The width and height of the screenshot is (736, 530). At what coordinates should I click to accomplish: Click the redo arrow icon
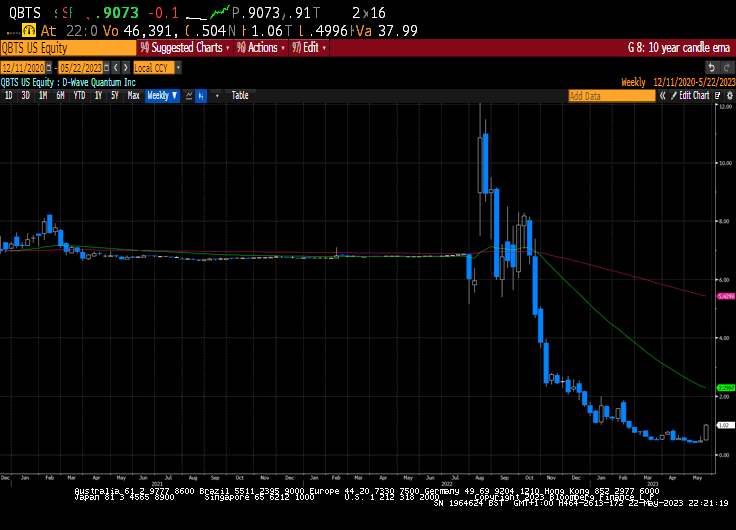pyautogui.click(x=726, y=68)
